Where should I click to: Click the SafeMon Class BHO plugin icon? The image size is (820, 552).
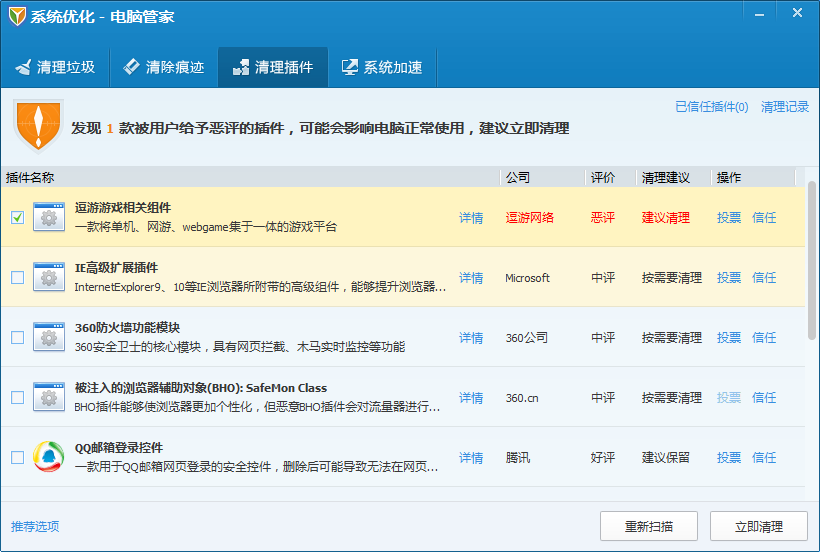(x=49, y=397)
